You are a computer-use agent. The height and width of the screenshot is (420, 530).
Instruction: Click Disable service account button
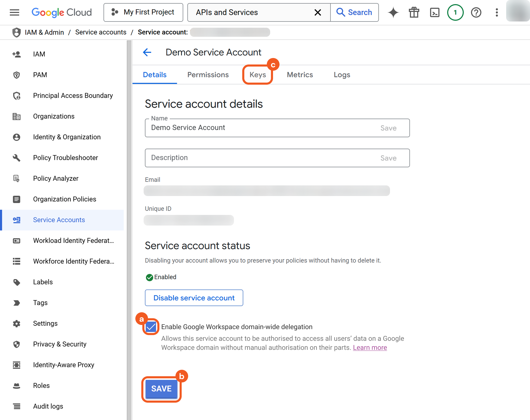click(x=194, y=298)
